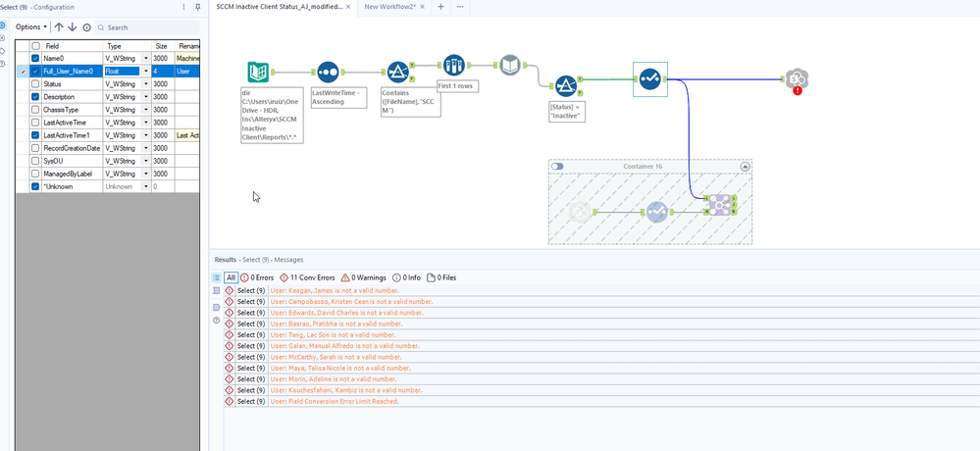Open Float type dropdown for Full_User_Name0
Screen dimensions: 980x451
tap(146, 72)
